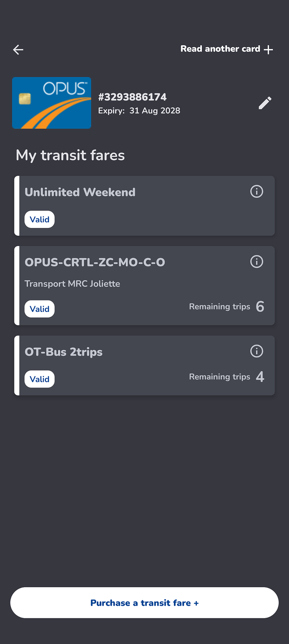Tap the remaining trips count 6
Screen dimensions: 289x644
(x=260, y=307)
